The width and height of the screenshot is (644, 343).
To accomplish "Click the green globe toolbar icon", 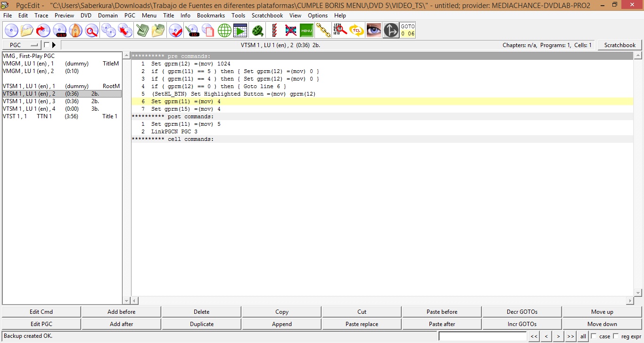I will tap(224, 31).
